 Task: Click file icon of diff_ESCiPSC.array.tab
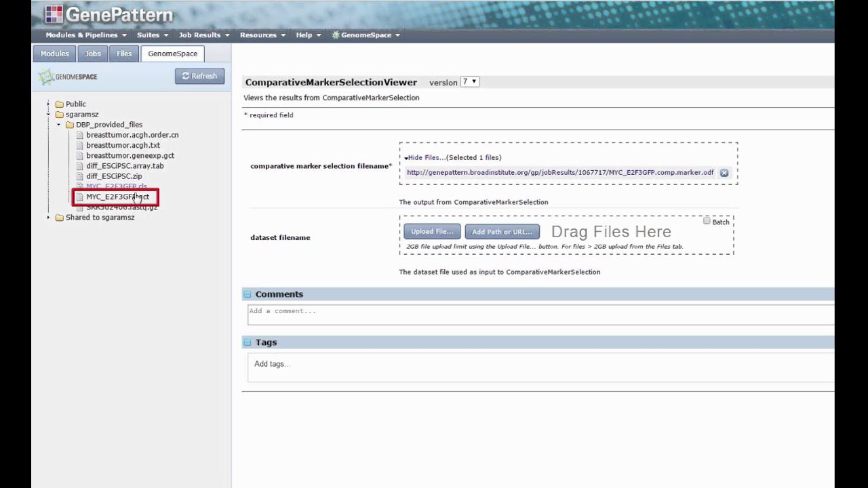[x=80, y=165]
